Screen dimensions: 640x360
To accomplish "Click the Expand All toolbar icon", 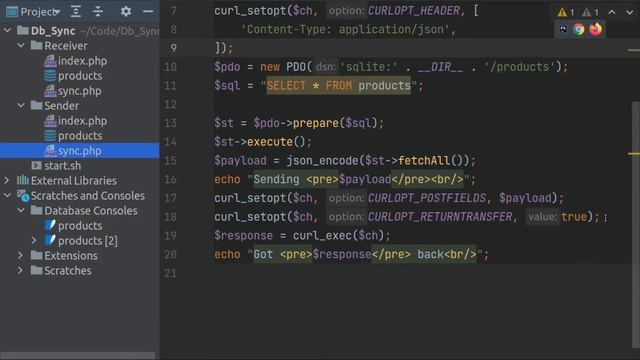I will [x=76, y=11].
